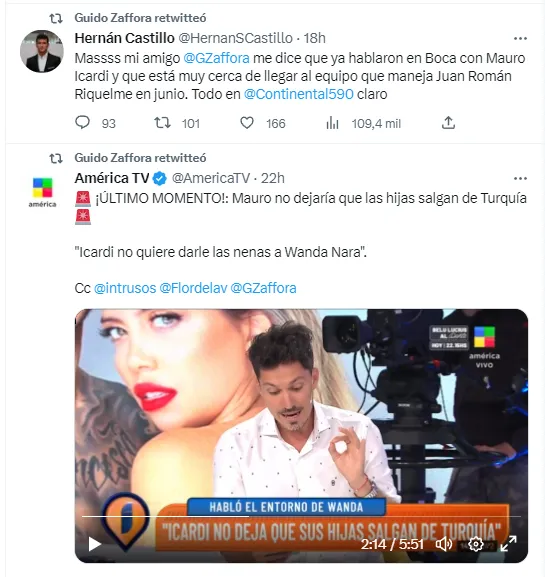Mute the video volume
The image size is (545, 577).
click(x=444, y=544)
